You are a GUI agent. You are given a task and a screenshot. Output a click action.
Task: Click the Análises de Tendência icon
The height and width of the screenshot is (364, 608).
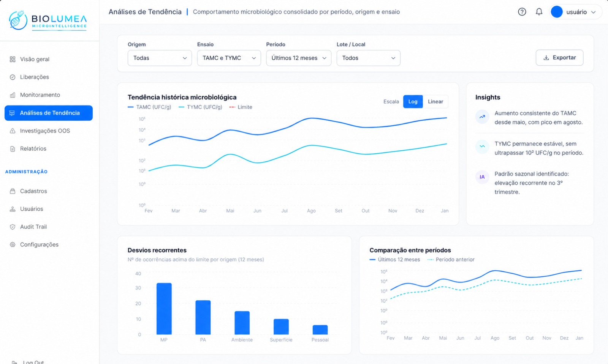12,113
